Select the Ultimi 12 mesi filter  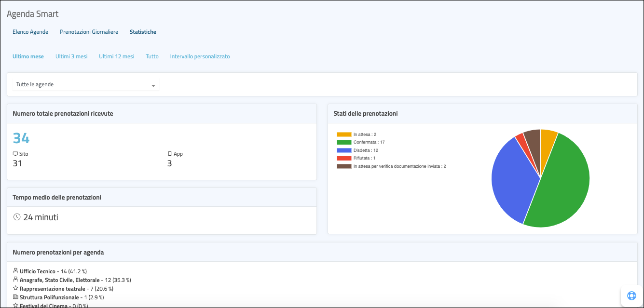117,56
